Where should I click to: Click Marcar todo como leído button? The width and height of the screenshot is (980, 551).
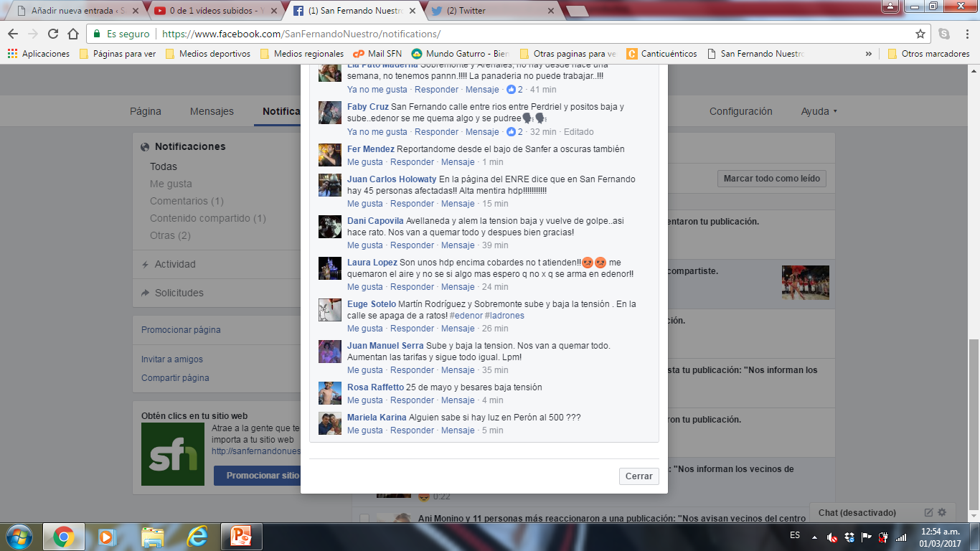[771, 179]
